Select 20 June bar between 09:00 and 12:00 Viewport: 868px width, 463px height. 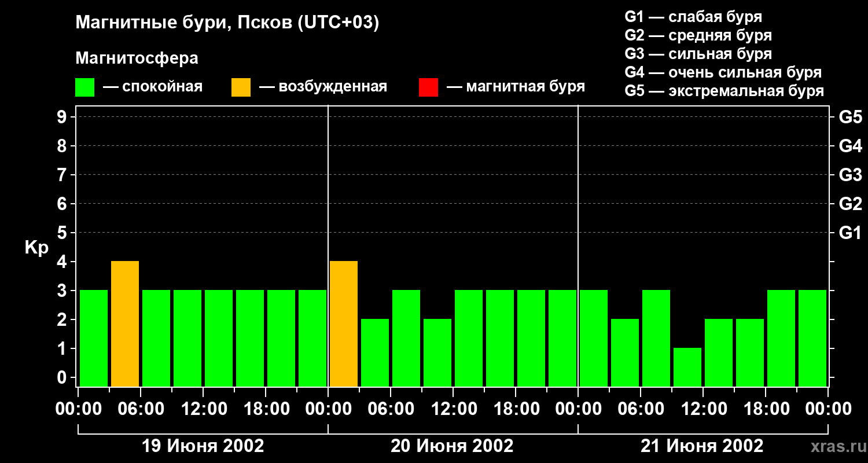tap(437, 353)
